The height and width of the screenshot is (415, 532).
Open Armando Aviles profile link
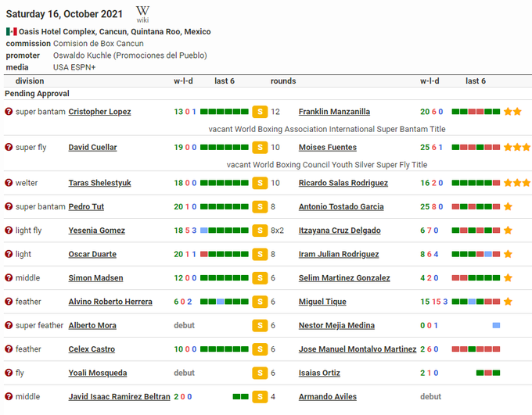329,397
